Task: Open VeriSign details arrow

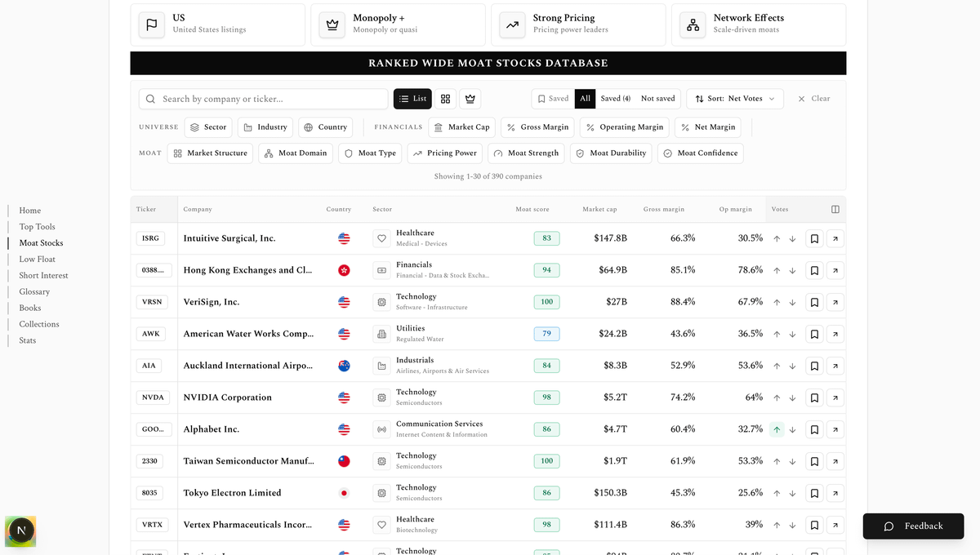Action: pyautogui.click(x=835, y=302)
